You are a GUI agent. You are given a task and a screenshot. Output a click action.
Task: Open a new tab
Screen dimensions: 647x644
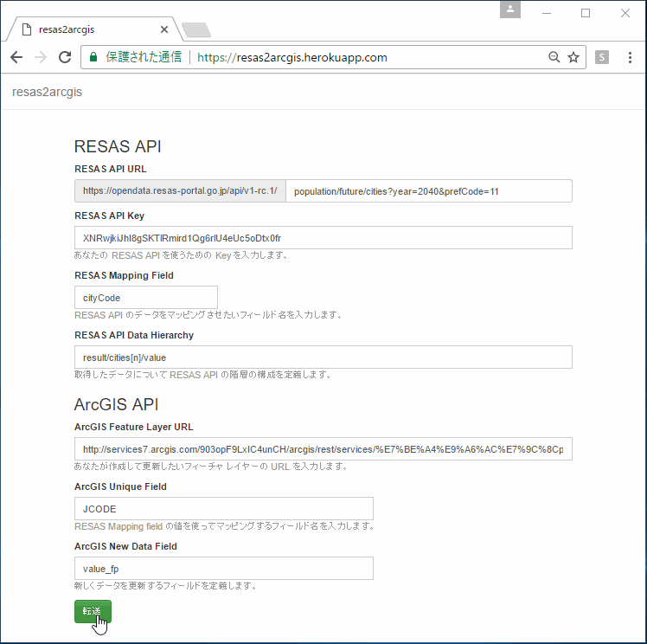pos(196,29)
